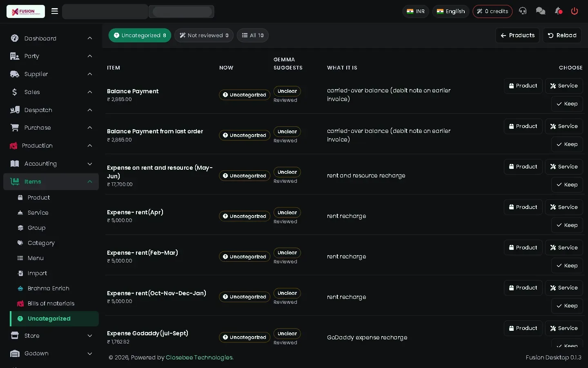Open the notifications bell icon
This screenshot has width=588, height=368.
pos(558,11)
